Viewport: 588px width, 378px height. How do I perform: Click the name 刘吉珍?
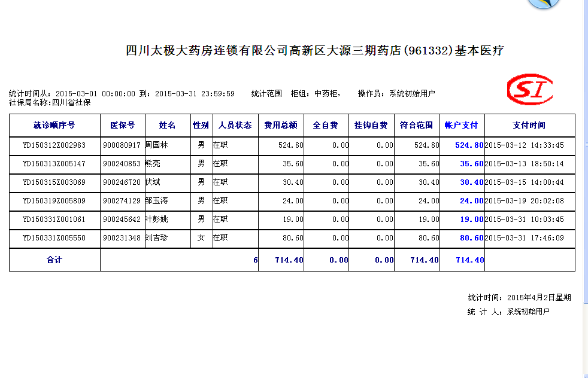pyautogui.click(x=157, y=238)
